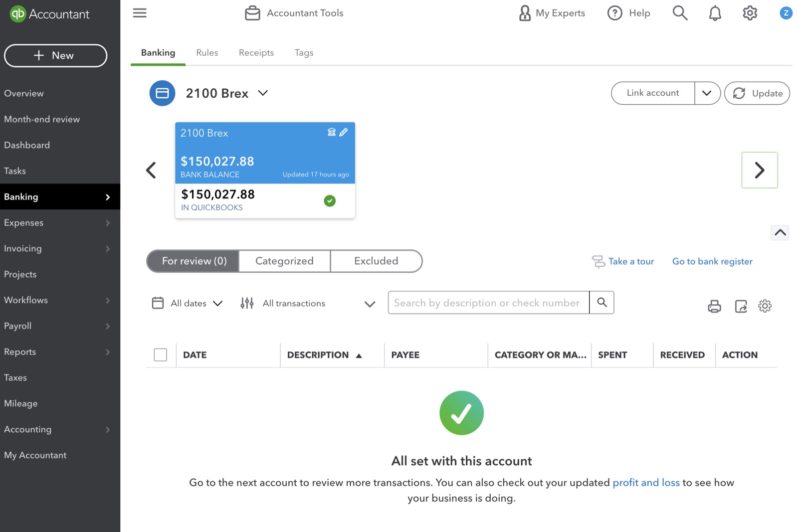Open the user profile avatar Z
Viewport: 798px width, 532px height.
point(786,13)
